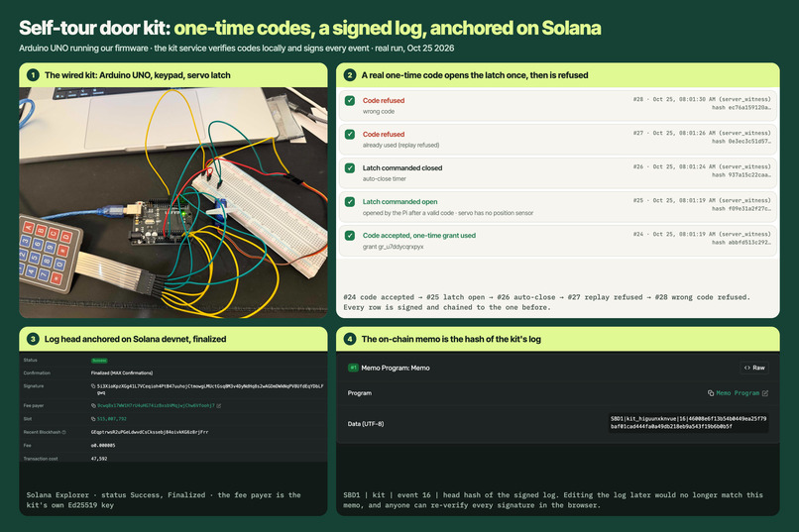Open the green fee payer address link

(156, 406)
